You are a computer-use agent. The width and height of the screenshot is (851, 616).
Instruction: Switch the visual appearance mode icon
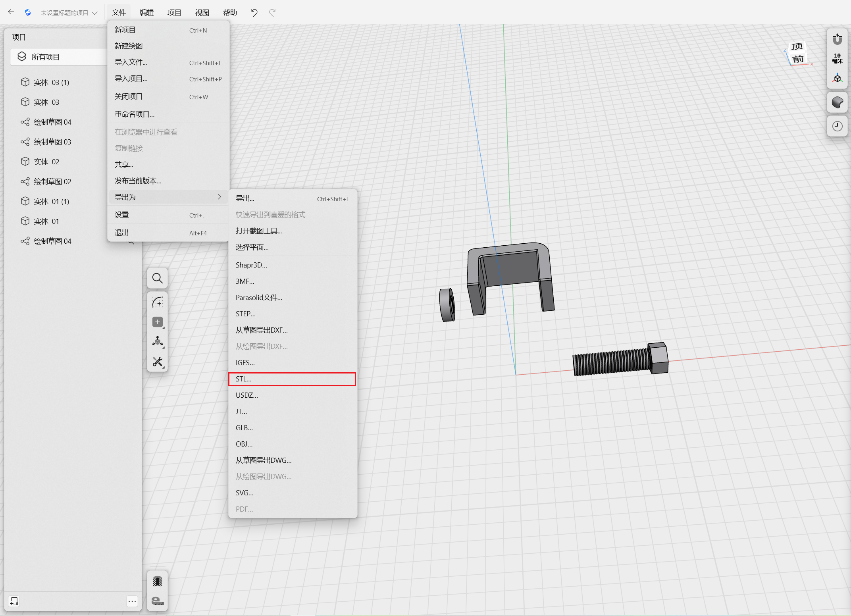pos(838,102)
